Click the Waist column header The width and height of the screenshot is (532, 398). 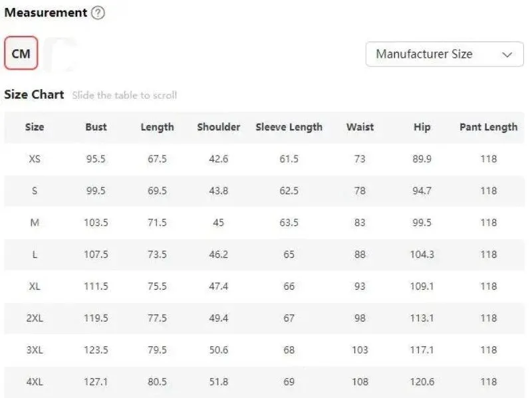[x=360, y=127]
